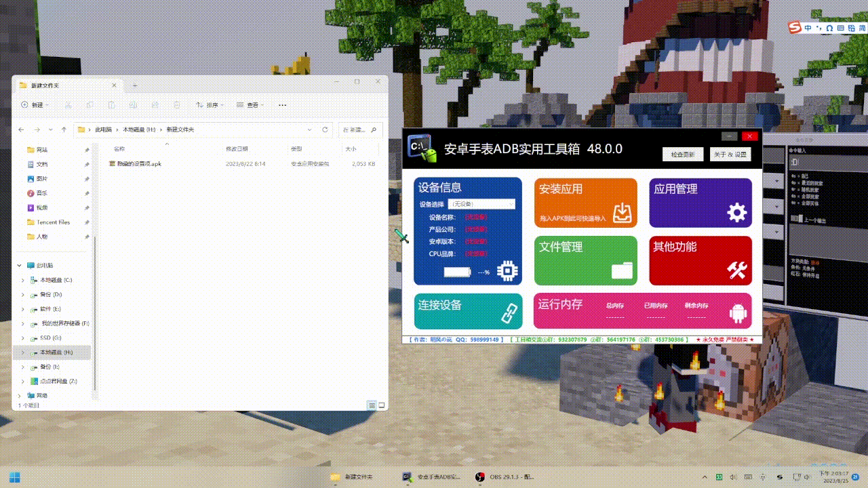Switch to details view in Explorer status bar

[372, 405]
